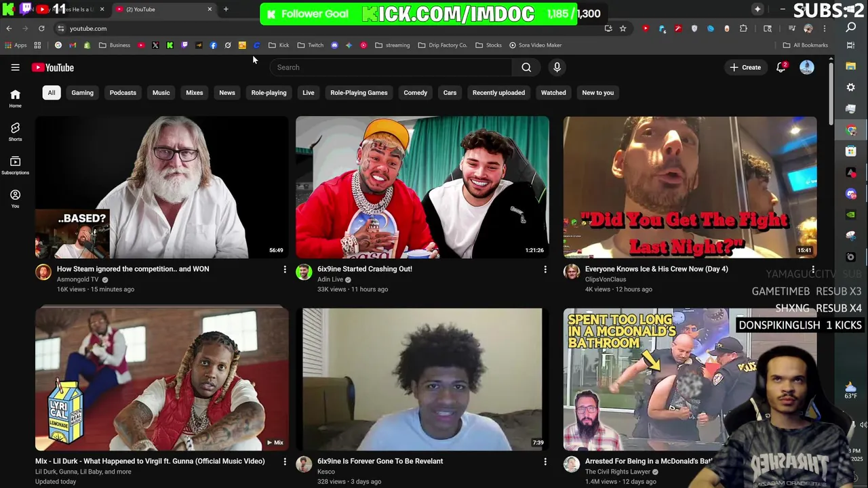Open the You section in the sidebar
This screenshot has height=488, width=868.
click(15, 198)
